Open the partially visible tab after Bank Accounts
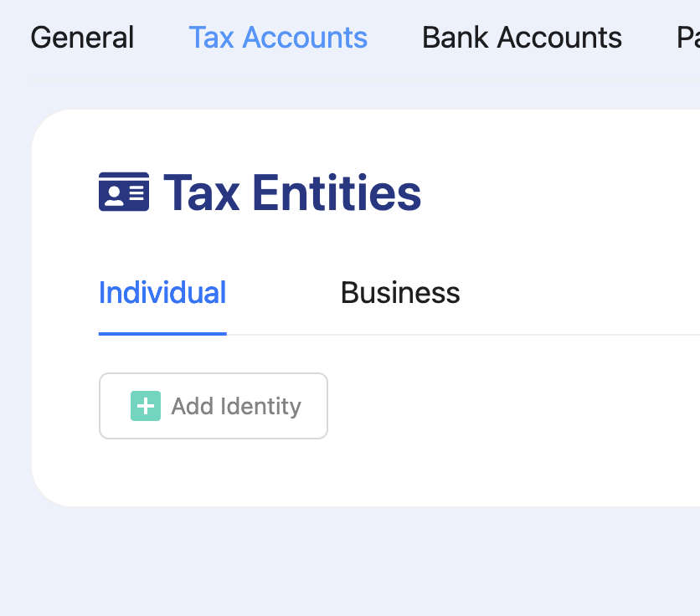This screenshot has height=616, width=700. [x=687, y=38]
